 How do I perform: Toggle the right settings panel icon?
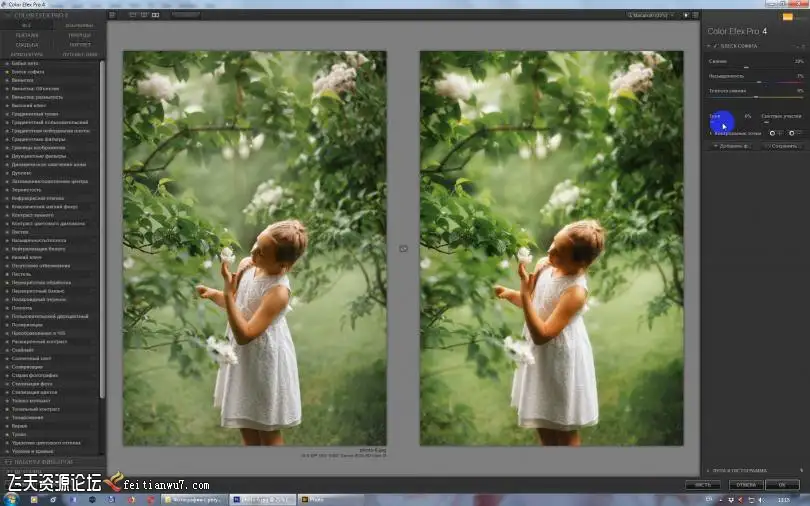click(695, 15)
